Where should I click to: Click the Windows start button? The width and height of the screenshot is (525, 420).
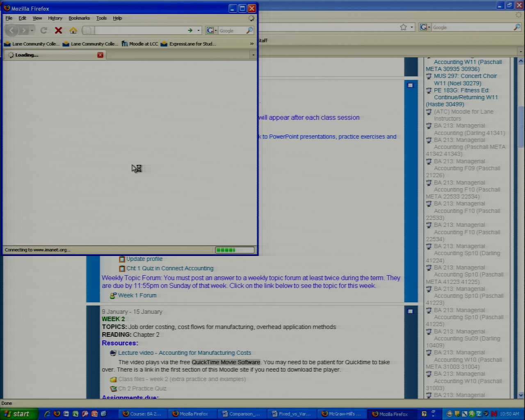[x=17, y=414]
